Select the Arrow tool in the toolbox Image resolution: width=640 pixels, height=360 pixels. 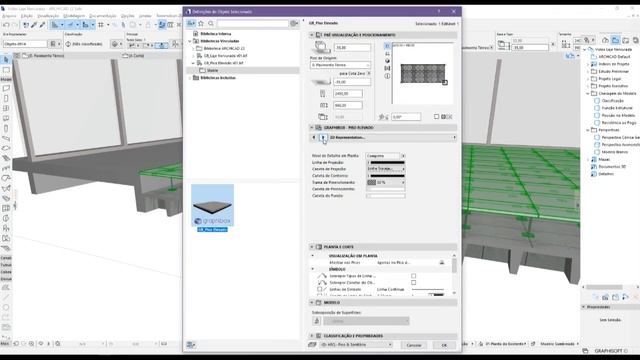pos(6,60)
